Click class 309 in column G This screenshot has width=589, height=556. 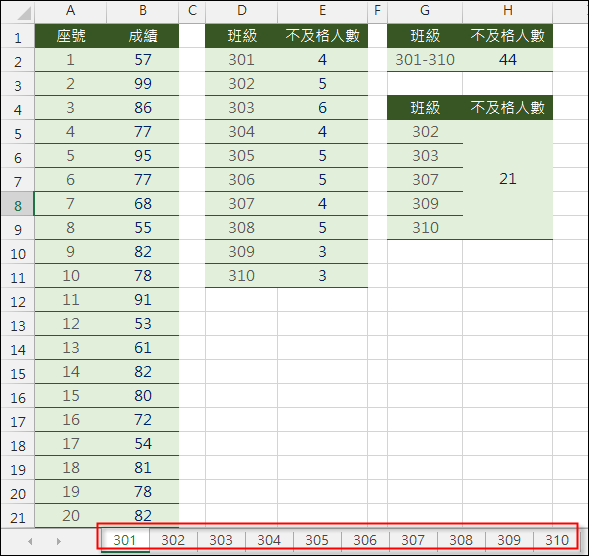[x=425, y=204]
